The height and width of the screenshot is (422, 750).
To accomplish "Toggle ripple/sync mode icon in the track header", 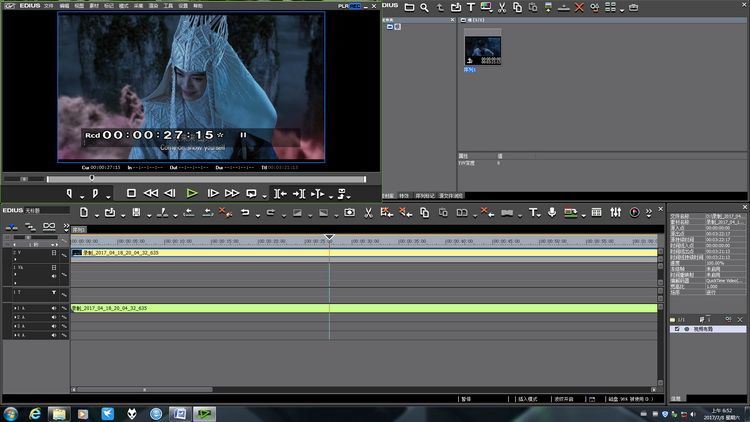I will pos(30,226).
